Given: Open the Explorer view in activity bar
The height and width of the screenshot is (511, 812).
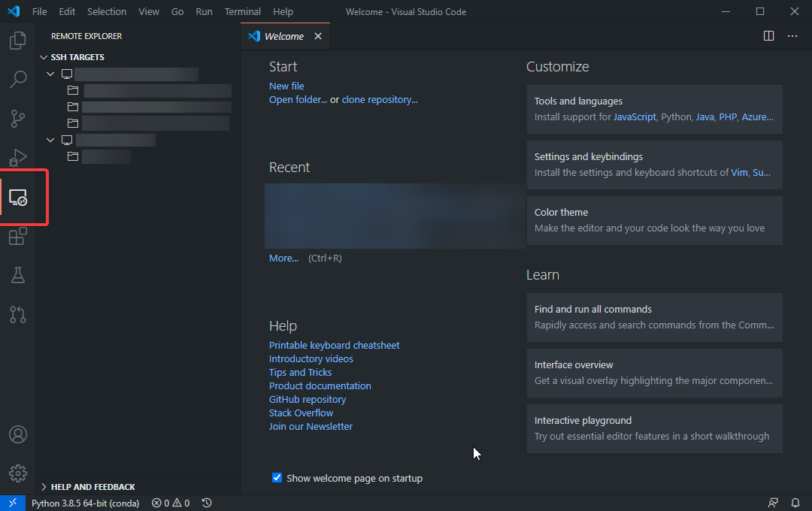Looking at the screenshot, I should pyautogui.click(x=17, y=41).
